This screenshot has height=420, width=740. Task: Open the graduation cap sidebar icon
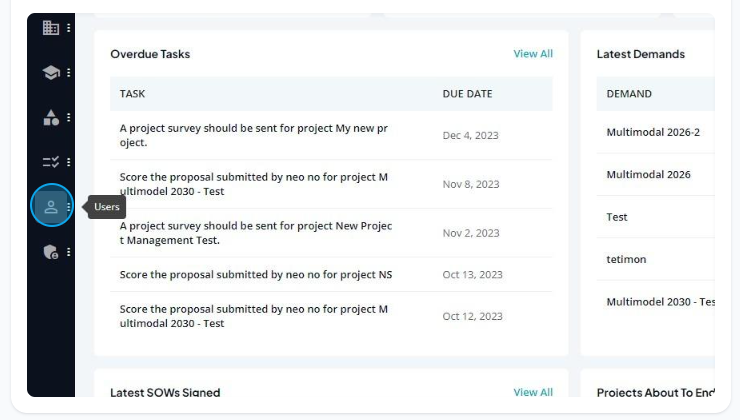pos(50,73)
